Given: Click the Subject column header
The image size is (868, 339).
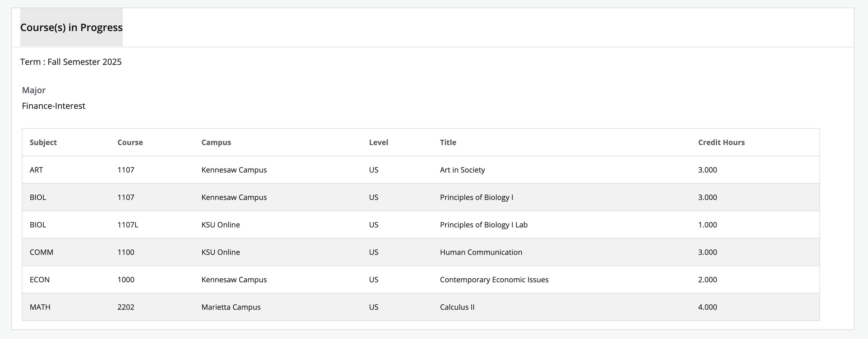Looking at the screenshot, I should (43, 142).
